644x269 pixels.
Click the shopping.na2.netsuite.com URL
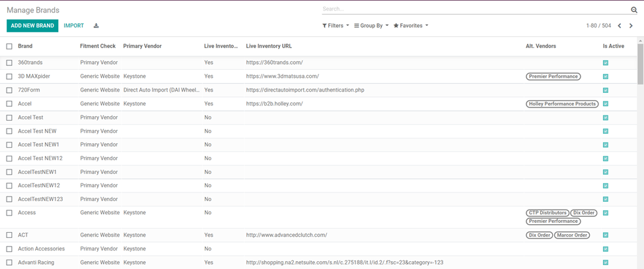(x=345, y=262)
